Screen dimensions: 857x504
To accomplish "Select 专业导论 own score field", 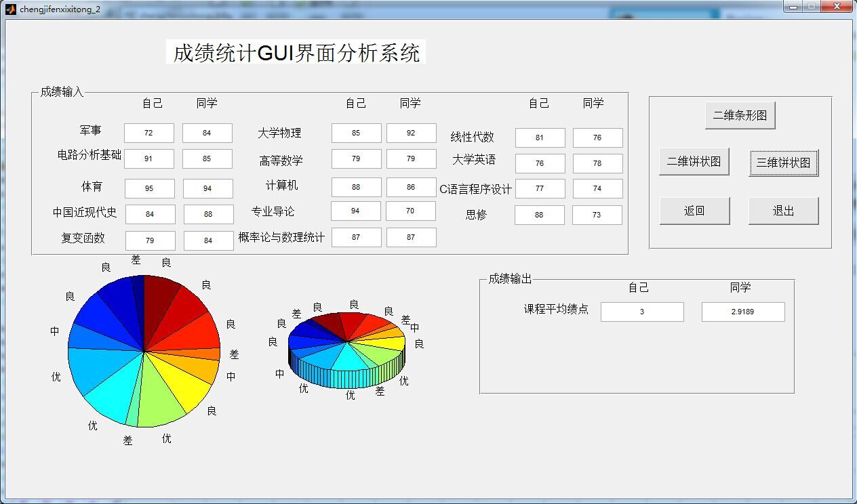I will pyautogui.click(x=356, y=211).
